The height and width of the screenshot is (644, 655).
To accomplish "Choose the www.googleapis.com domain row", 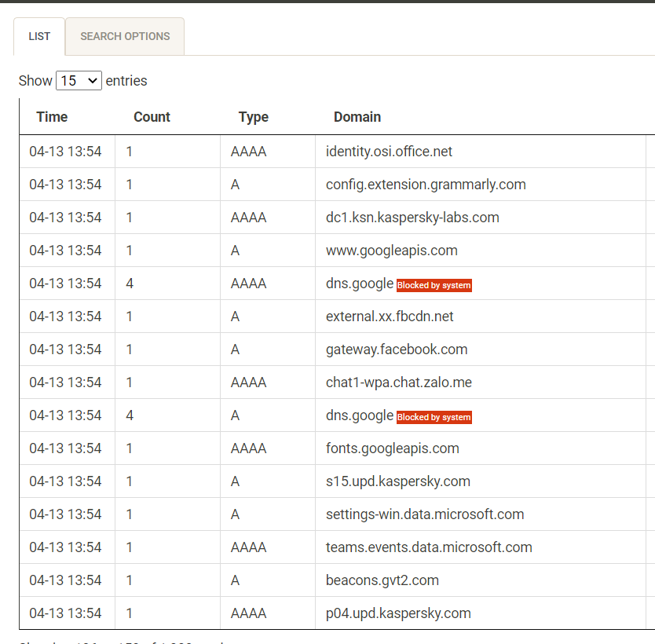I will pos(391,251).
